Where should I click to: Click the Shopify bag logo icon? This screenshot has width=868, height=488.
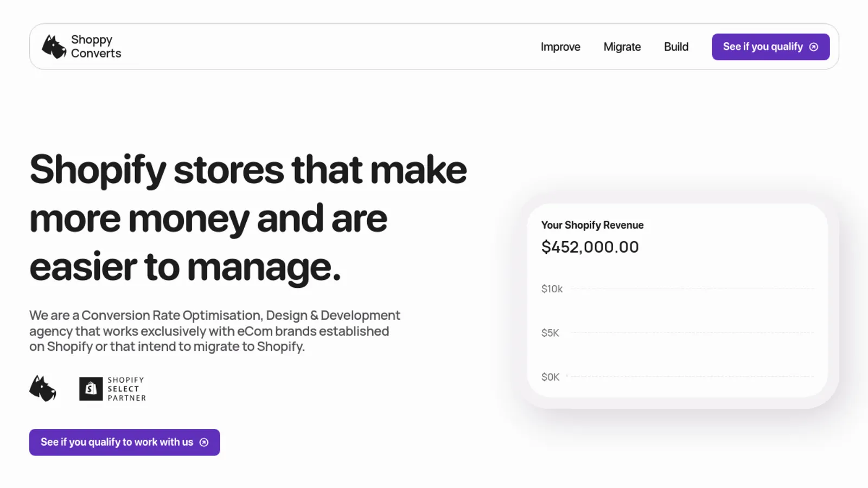[x=91, y=389]
